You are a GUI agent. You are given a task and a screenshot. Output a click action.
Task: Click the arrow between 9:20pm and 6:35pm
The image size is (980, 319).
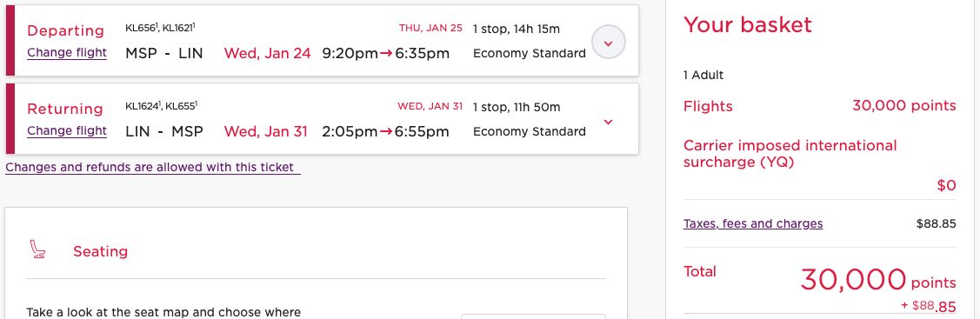pos(386,53)
